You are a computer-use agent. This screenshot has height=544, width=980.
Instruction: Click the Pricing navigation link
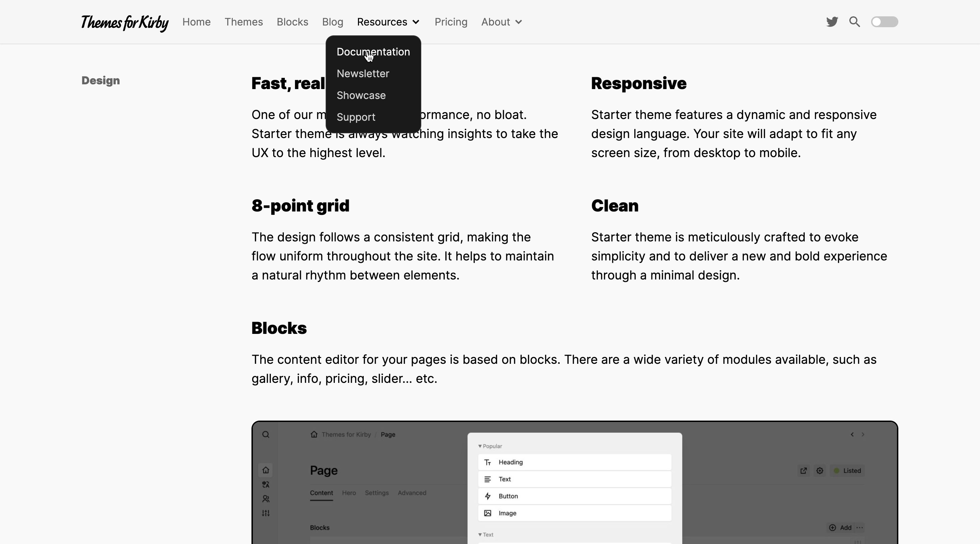pyautogui.click(x=451, y=21)
